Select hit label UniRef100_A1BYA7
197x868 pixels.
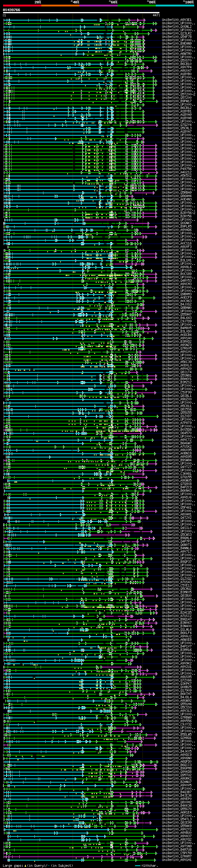177,131
